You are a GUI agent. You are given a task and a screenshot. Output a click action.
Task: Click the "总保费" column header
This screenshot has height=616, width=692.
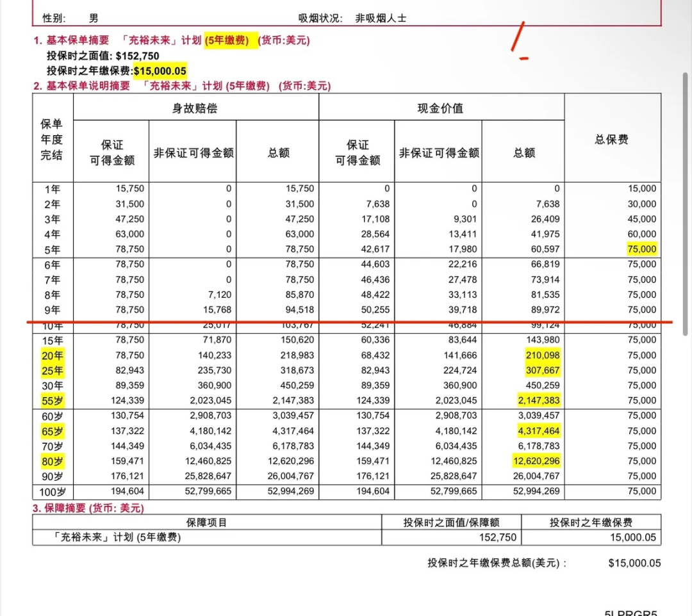point(612,140)
